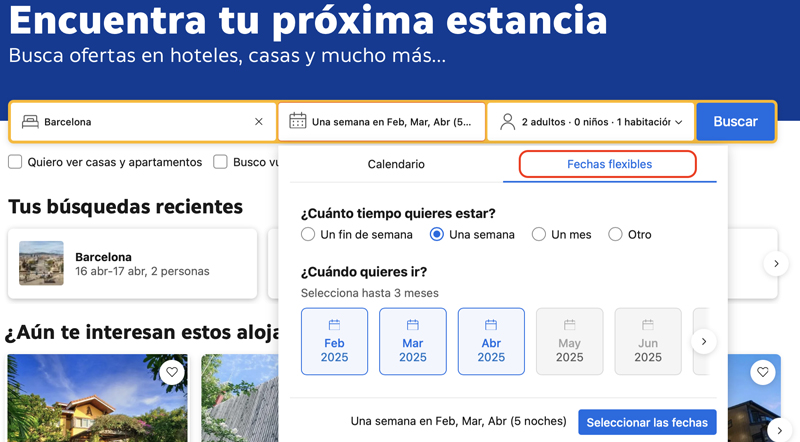Pick the 'Un mes' radio option
800x442 pixels.
coord(539,234)
